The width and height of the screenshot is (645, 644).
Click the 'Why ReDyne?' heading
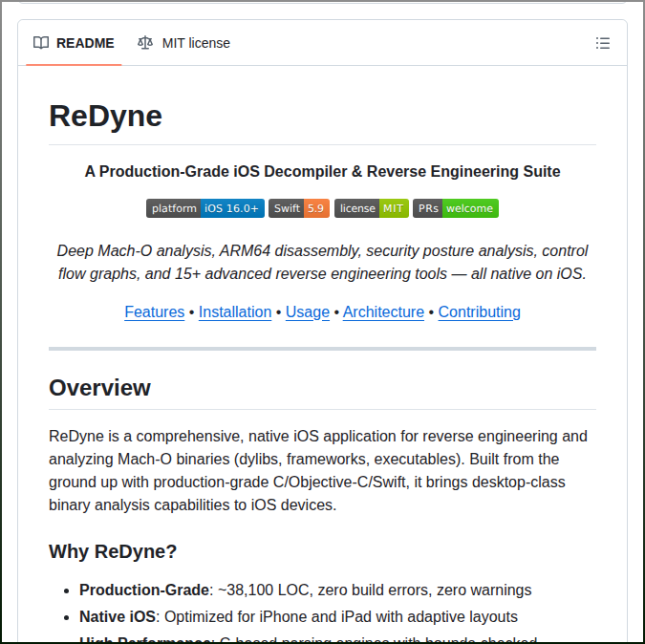tap(113, 551)
